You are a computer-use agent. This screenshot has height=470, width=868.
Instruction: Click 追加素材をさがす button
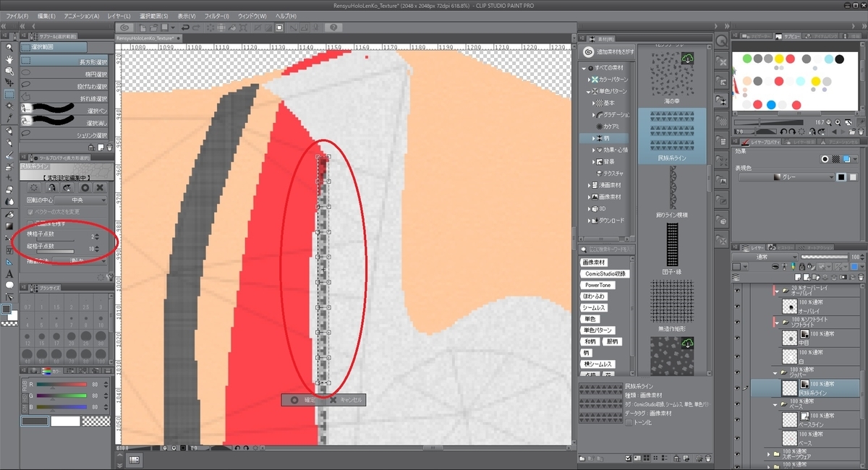pos(608,51)
